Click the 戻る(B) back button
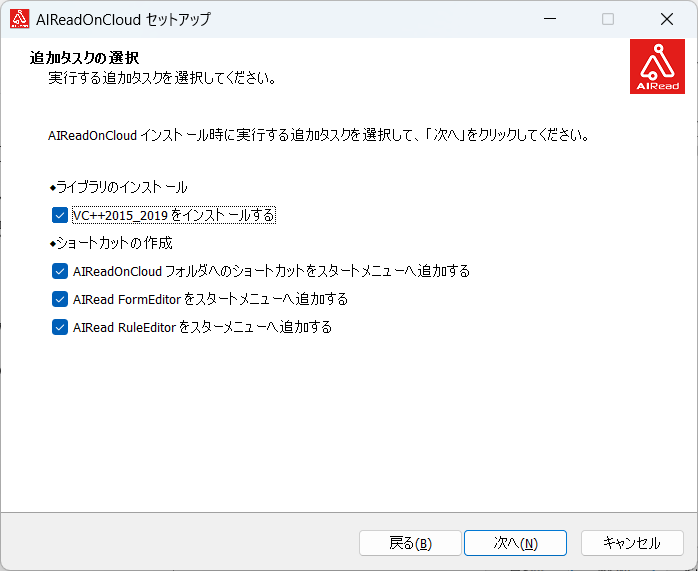The height and width of the screenshot is (571, 698). pos(410,543)
